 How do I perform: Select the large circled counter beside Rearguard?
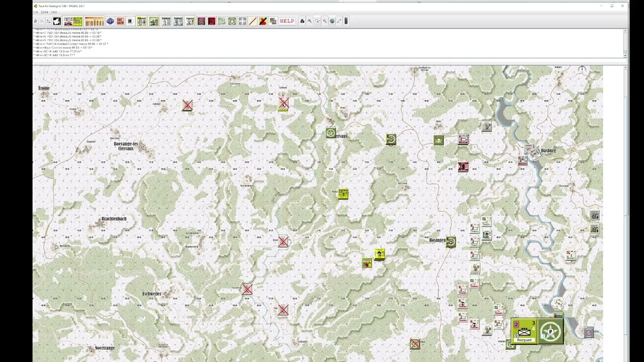tap(550, 331)
